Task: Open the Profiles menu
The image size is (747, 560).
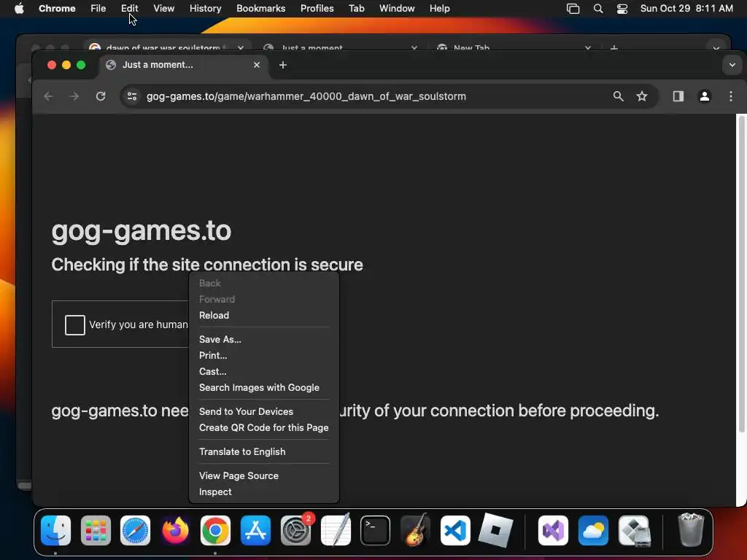Action: click(x=317, y=9)
